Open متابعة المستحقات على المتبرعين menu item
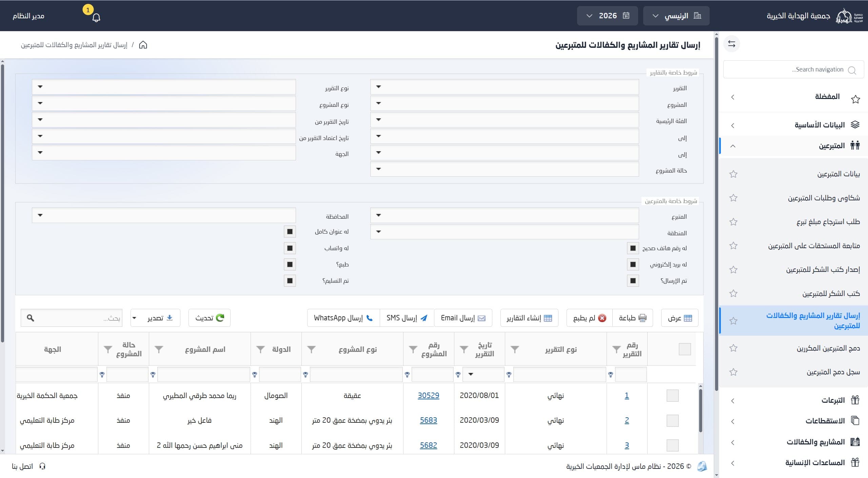 point(793,246)
